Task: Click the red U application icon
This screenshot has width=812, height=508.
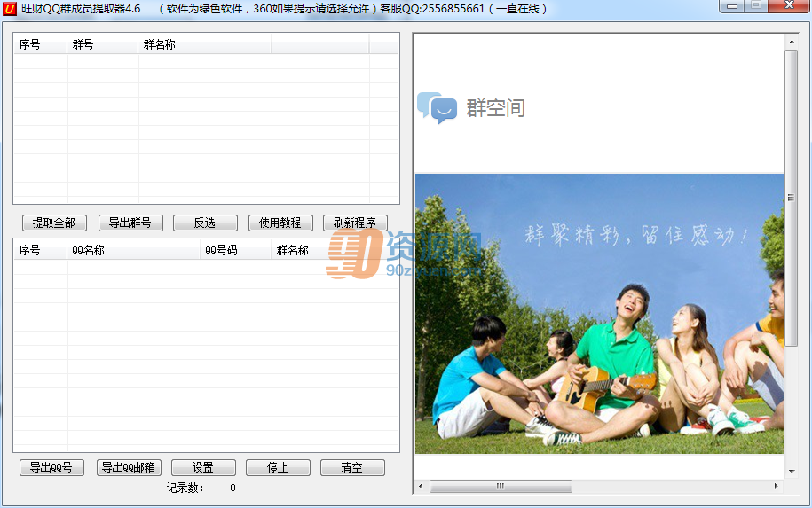Action: pos(10,9)
